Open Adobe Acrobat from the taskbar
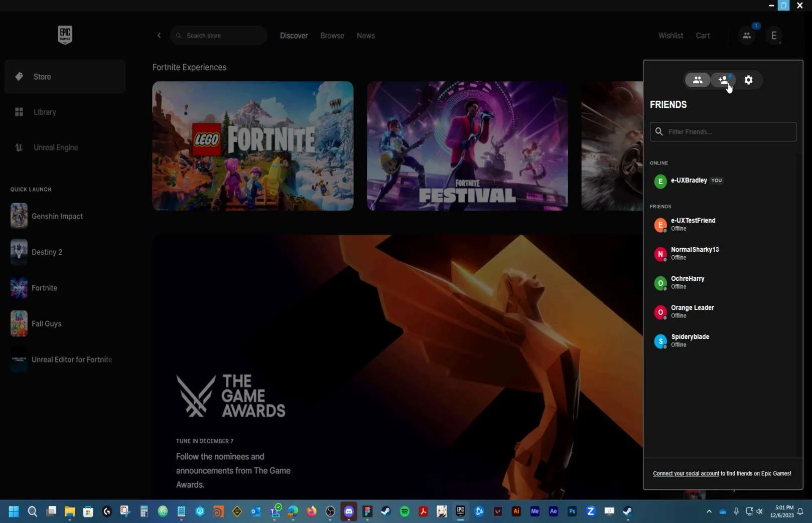 [423, 511]
